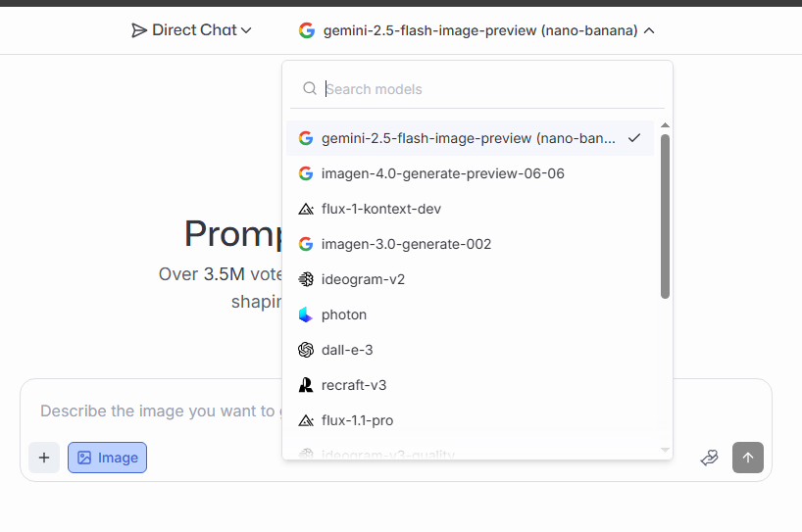Open the Direct Chat mode dropdown chevron
The image size is (802, 532).
click(x=246, y=30)
